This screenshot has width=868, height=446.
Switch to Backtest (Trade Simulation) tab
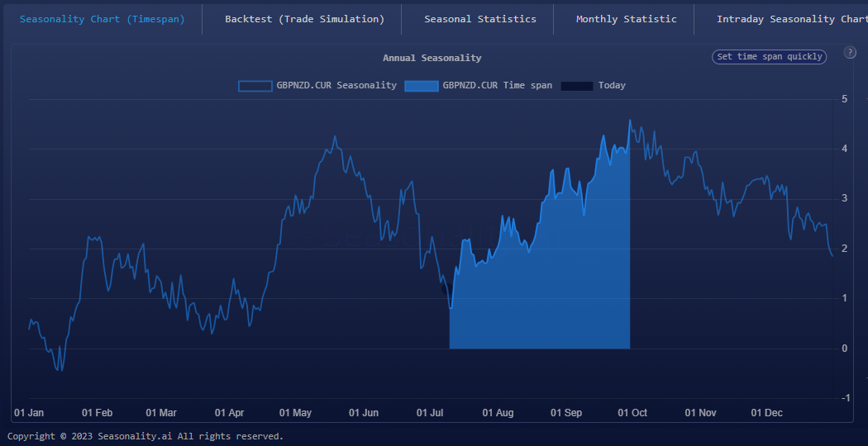tap(304, 19)
